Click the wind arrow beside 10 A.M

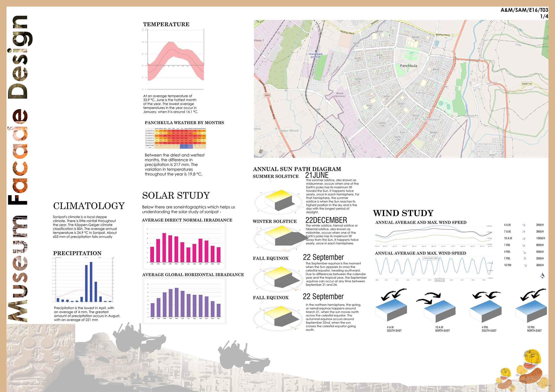pos(523,238)
